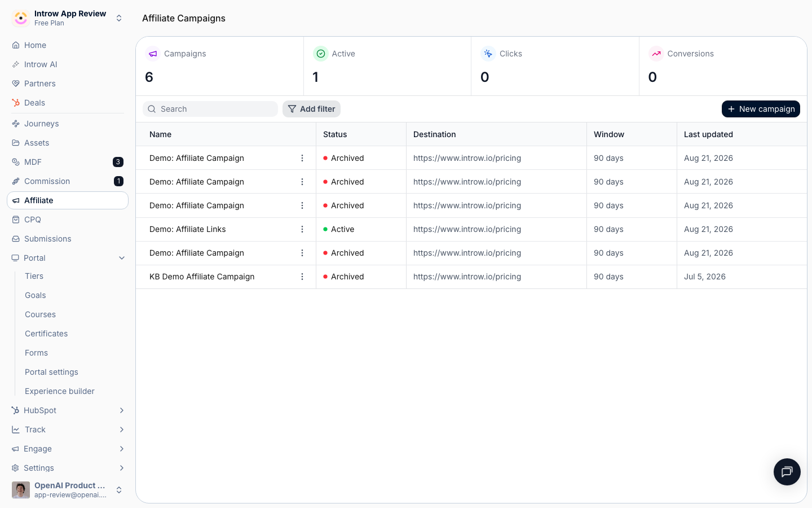The width and height of the screenshot is (812, 508).
Task: Expand the Settings section chevron
Action: coord(122,468)
